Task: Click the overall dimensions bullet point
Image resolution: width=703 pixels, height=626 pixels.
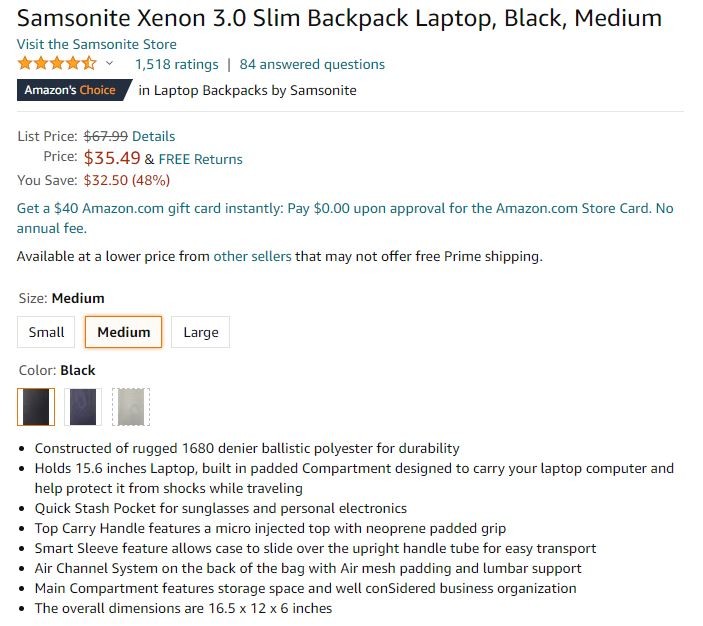Action: coord(183,609)
